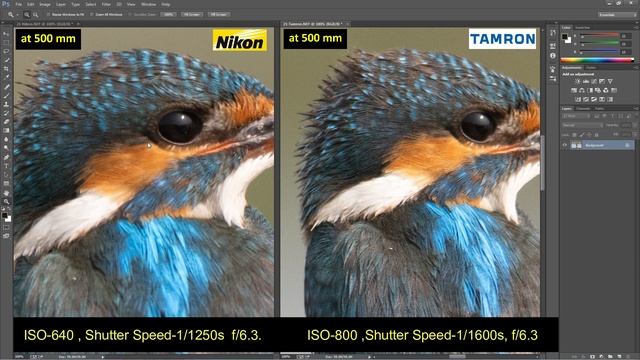Viewport: 640px width, 360px height.
Task: Toggle Lock all in Layers panel
Action: [596, 135]
